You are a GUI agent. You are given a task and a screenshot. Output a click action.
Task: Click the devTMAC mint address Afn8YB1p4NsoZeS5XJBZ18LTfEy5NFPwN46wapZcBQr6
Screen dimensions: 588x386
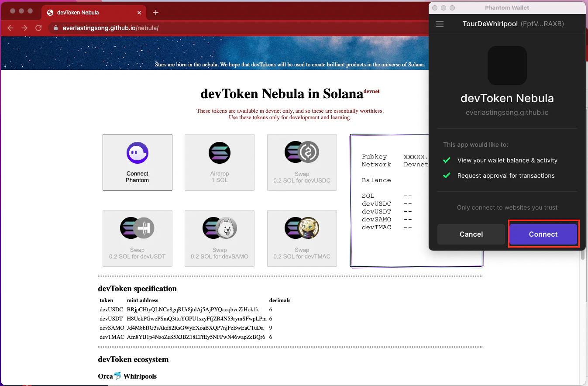(196, 337)
